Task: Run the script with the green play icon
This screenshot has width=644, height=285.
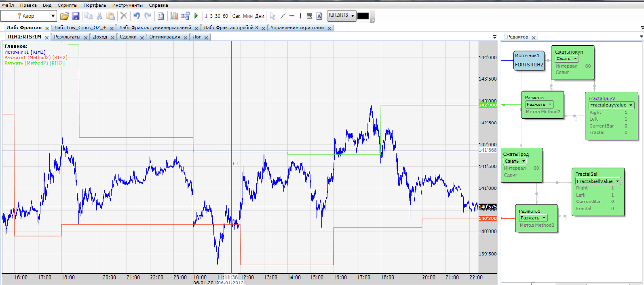Action: 196,16
